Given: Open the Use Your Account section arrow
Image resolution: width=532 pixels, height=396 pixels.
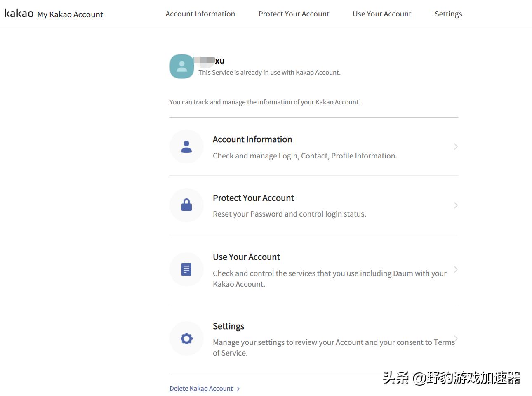Looking at the screenshot, I should coord(455,269).
